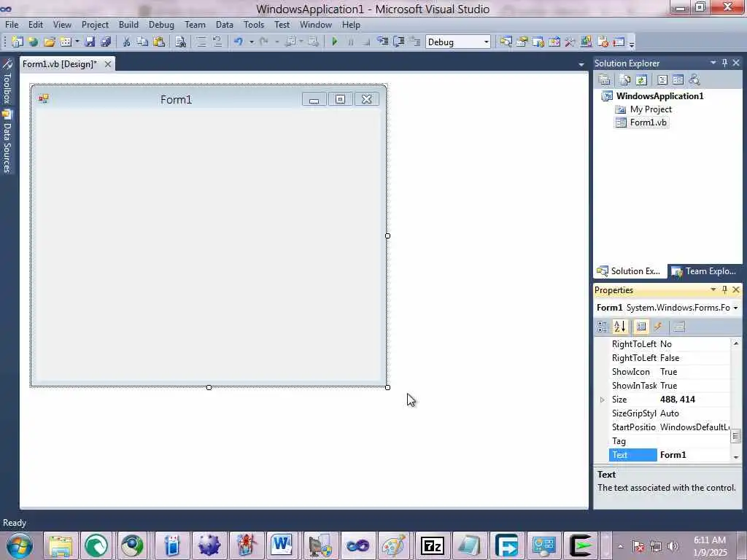The height and width of the screenshot is (560, 747).
Task: Click the Copy icon in toolbar
Action: pyautogui.click(x=142, y=42)
